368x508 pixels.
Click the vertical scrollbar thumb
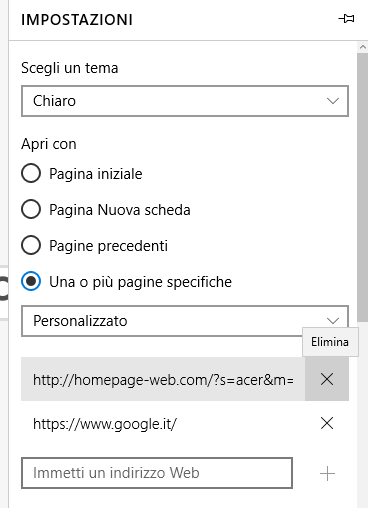point(363,187)
